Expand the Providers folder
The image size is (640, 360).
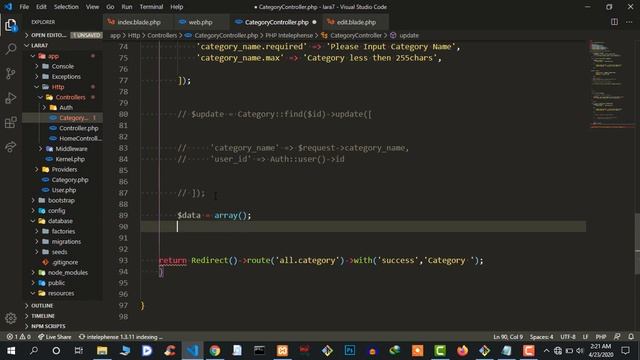[64, 169]
